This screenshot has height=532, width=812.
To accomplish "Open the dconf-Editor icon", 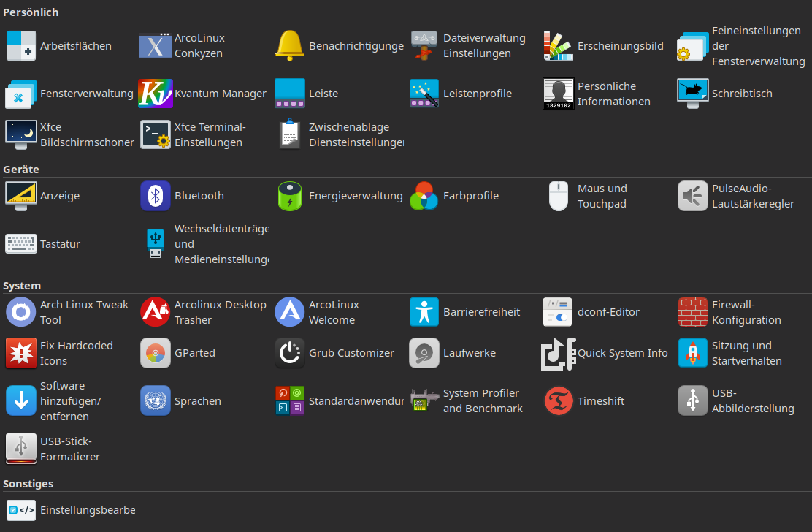I will click(559, 312).
